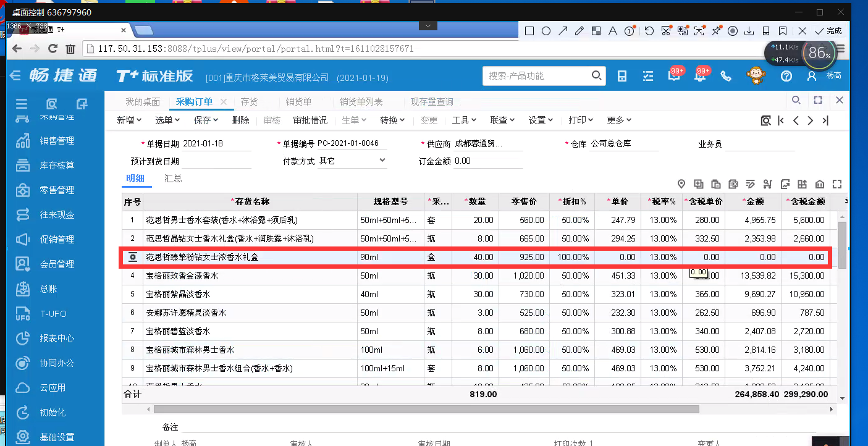868x446 pixels.
Task: Expand the 联查 dropdown menu
Action: pyautogui.click(x=503, y=120)
